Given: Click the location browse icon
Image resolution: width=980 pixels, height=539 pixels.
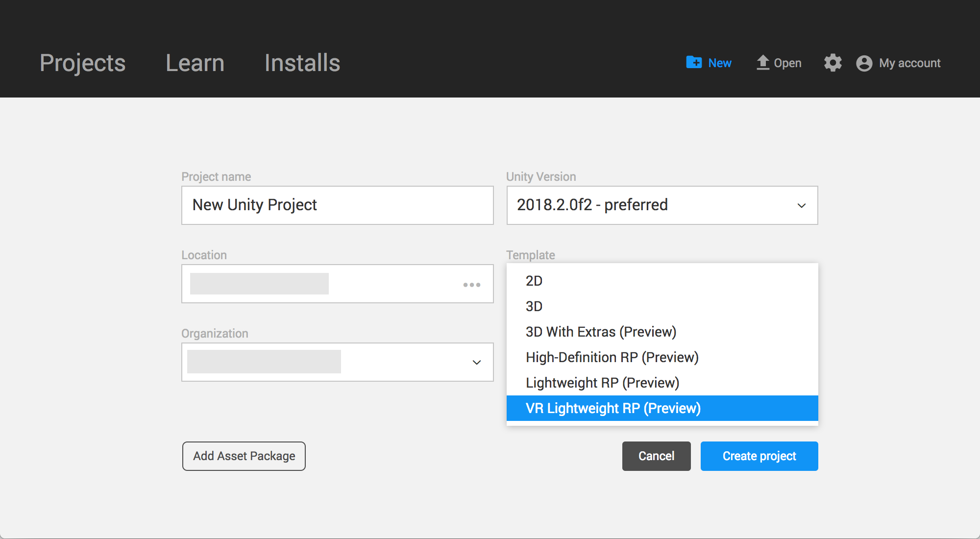Looking at the screenshot, I should coord(472,284).
